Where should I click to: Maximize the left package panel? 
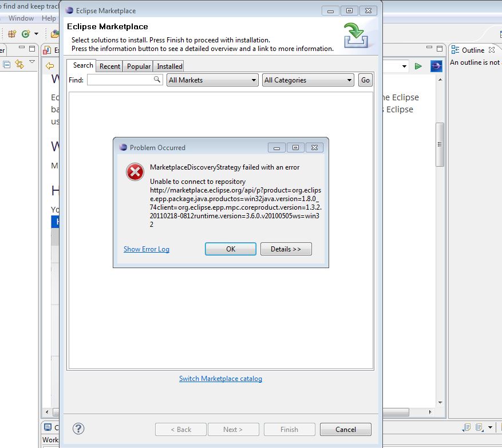32,49
